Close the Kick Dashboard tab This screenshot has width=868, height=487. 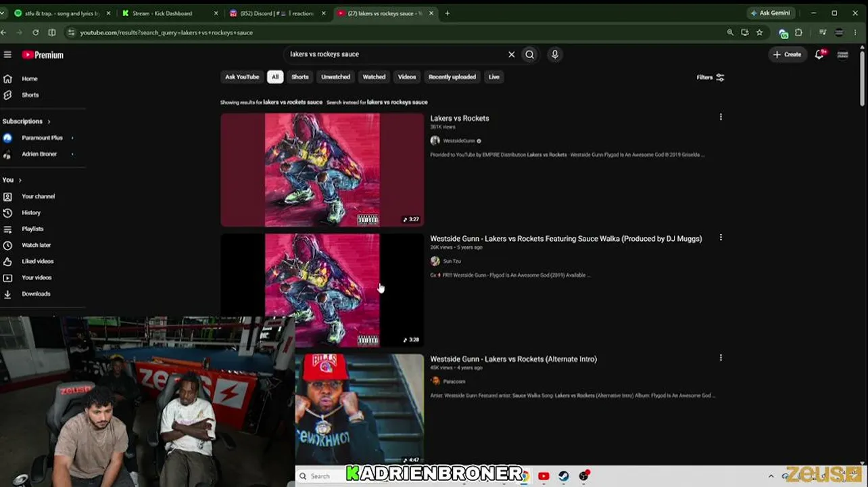(216, 13)
